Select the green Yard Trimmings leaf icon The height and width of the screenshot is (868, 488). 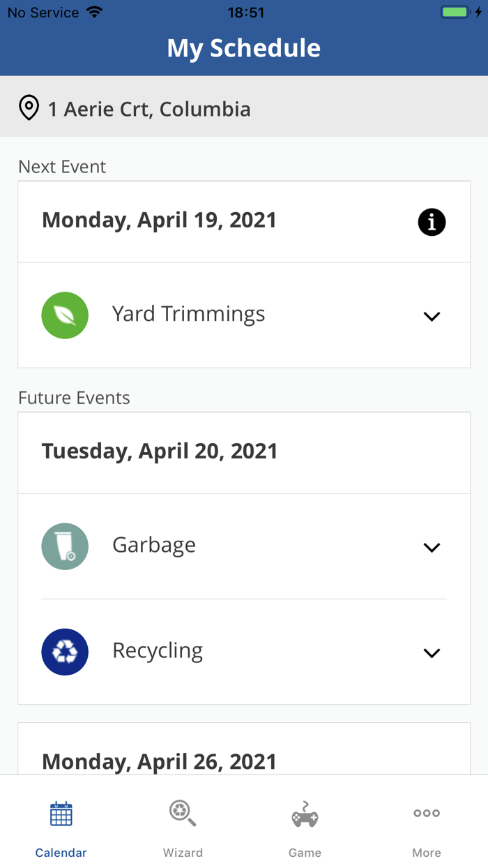[65, 315]
